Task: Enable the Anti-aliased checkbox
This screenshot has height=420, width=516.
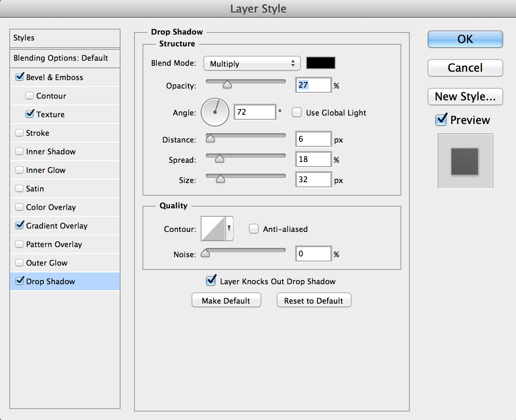Action: click(x=254, y=229)
